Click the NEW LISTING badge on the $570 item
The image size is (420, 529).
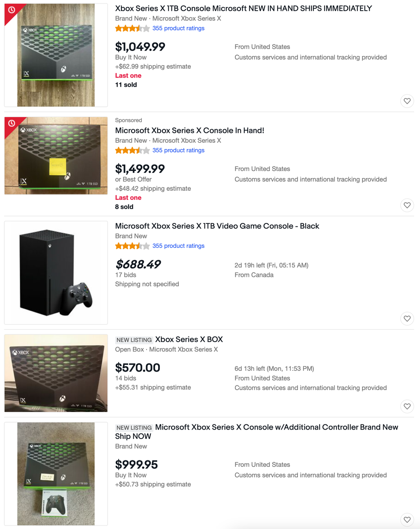(x=134, y=339)
